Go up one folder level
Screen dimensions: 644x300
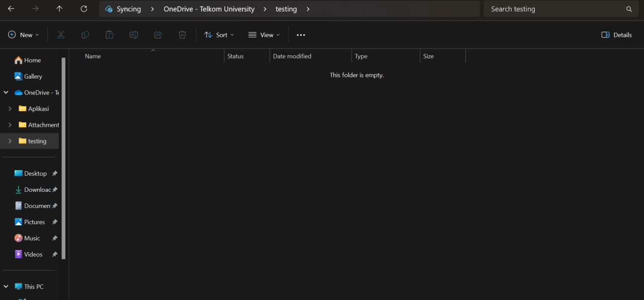coord(59,9)
